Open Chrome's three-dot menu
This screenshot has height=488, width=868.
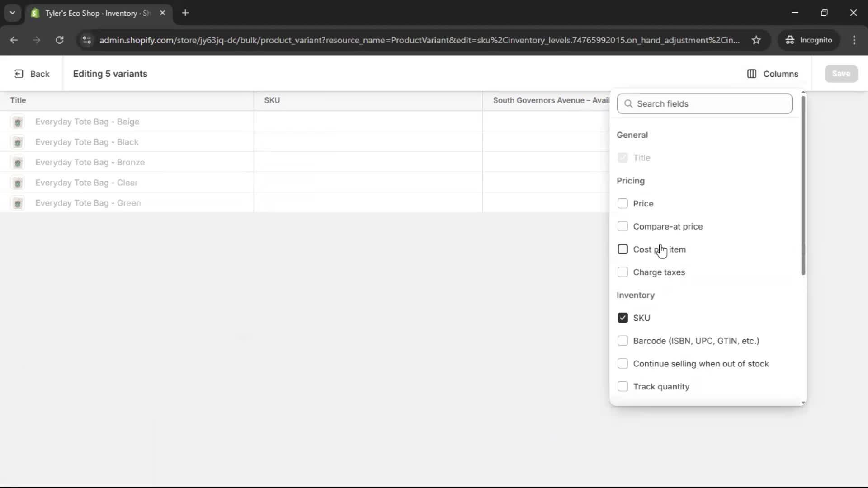click(x=854, y=40)
